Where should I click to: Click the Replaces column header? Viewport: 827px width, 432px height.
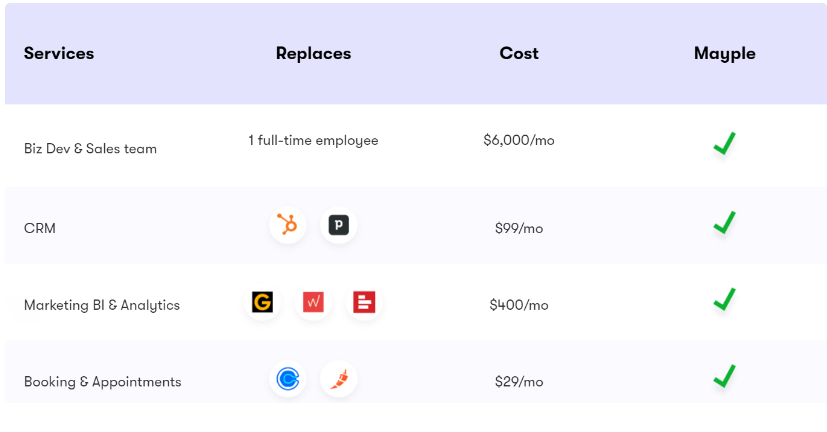313,53
